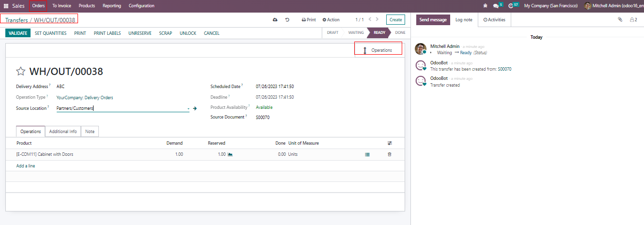Open the Reporting menu
Viewport: 644px width, 225px height.
pyautogui.click(x=111, y=6)
